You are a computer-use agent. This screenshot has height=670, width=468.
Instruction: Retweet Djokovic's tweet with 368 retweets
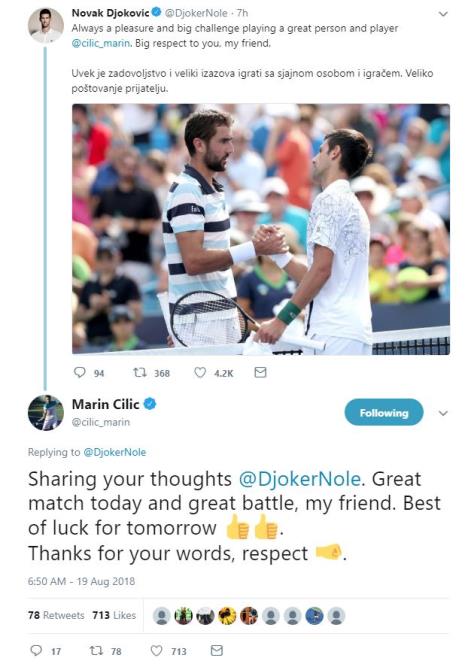[x=140, y=373]
